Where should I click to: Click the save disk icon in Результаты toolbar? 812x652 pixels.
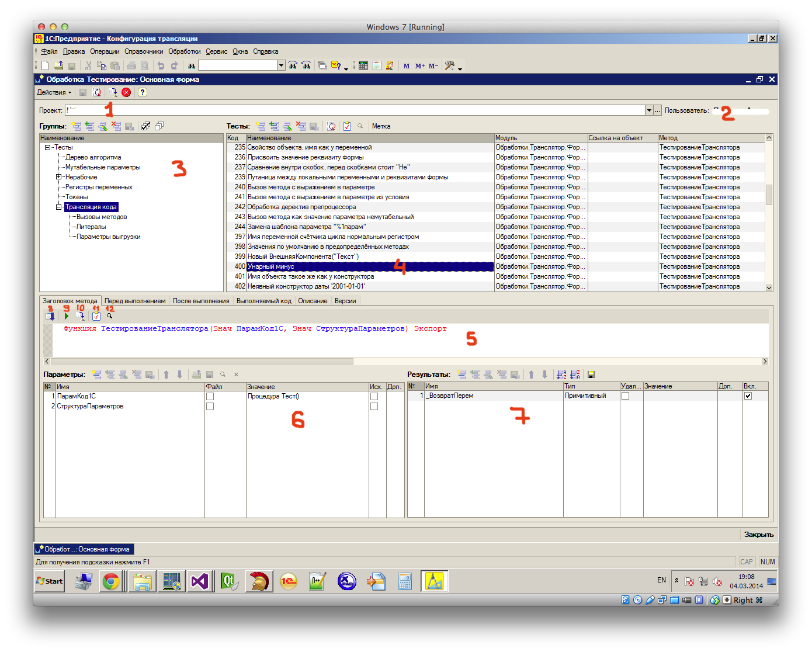click(x=591, y=374)
